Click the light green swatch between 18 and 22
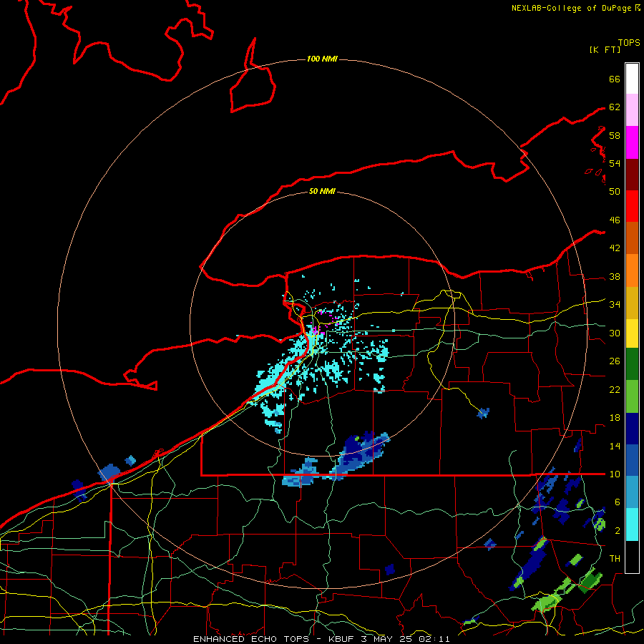Screen dimensions: 644x644 (632, 396)
